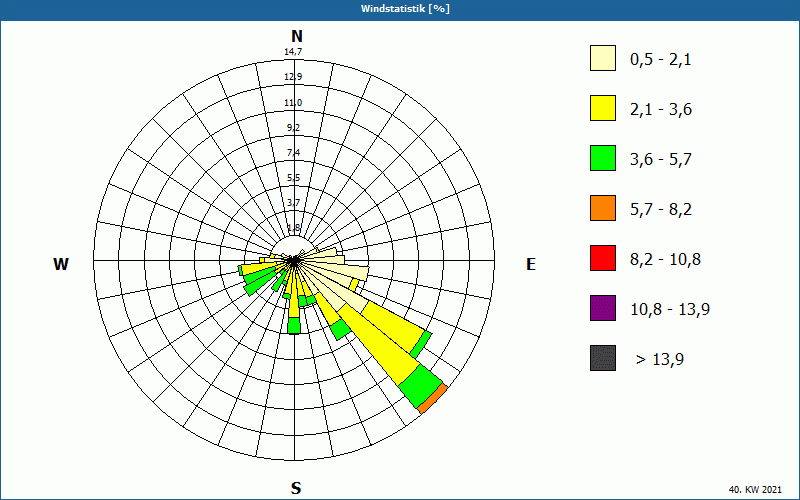Viewport: 800px width, 500px height.
Task: Click the dark gray > 13,9 legend swatch
Action: click(x=603, y=358)
